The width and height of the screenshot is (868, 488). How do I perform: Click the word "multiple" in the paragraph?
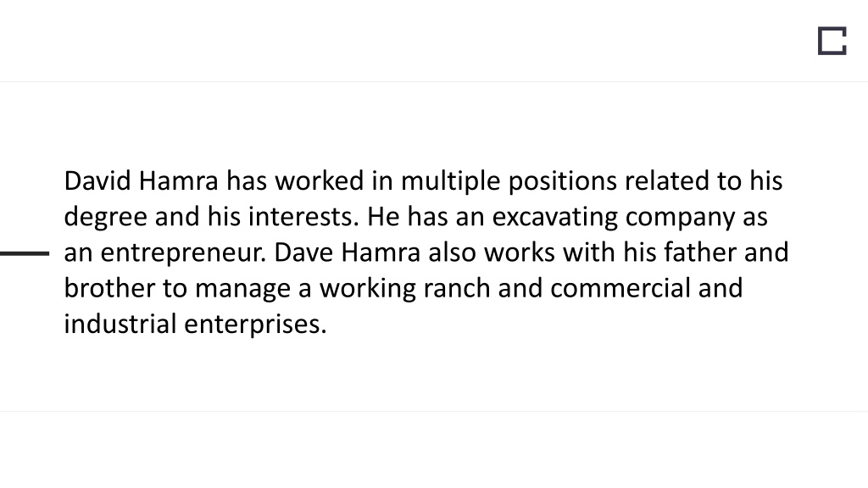pyautogui.click(x=451, y=183)
